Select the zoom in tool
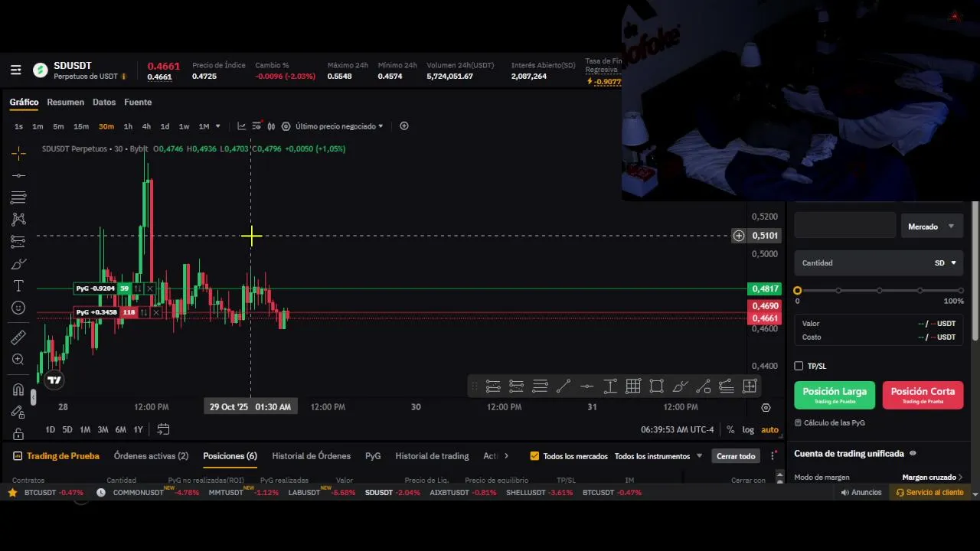Screen dimensions: 980x551 pyautogui.click(x=18, y=360)
